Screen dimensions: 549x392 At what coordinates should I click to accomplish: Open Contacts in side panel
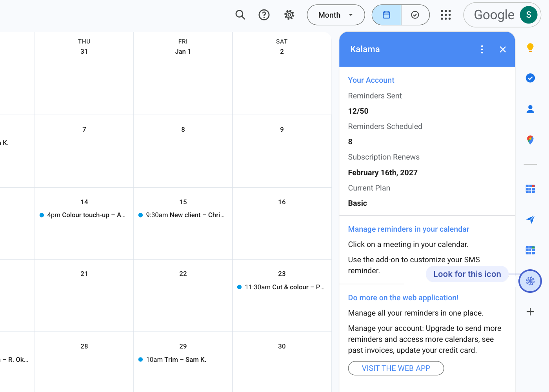530,109
